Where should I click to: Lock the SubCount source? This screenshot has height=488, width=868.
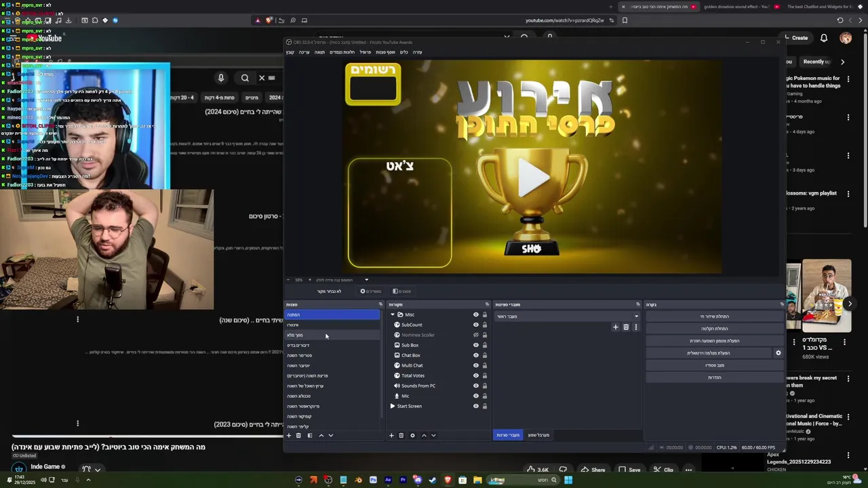[x=484, y=325]
